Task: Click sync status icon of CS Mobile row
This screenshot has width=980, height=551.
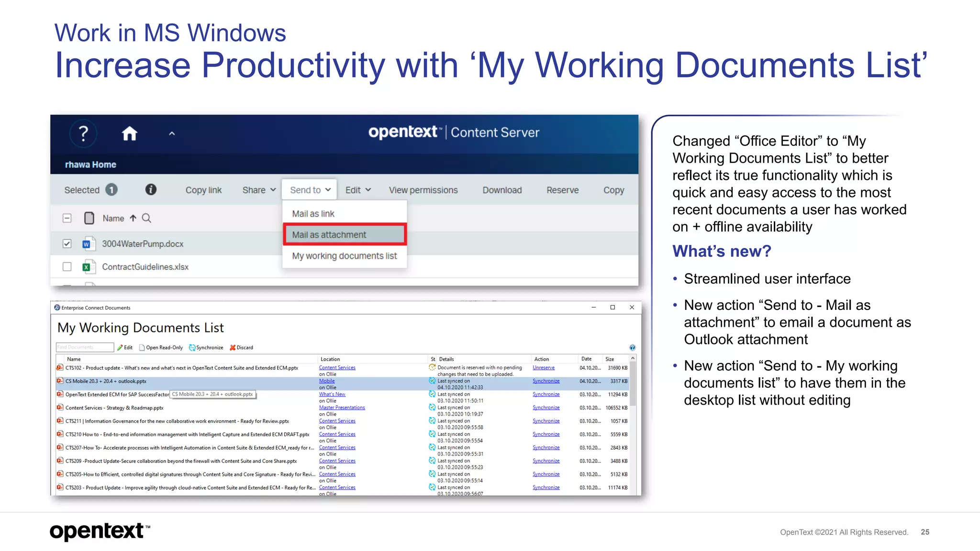Action: coord(432,381)
